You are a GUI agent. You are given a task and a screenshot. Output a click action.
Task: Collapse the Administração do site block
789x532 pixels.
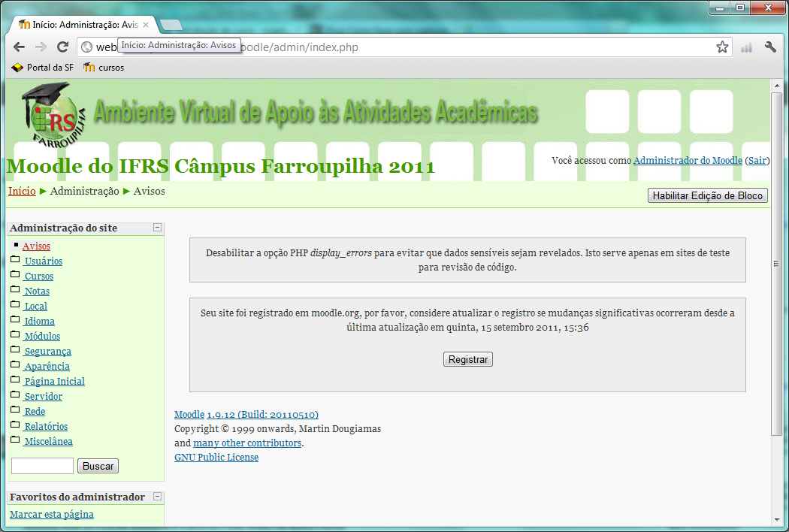[x=157, y=228]
